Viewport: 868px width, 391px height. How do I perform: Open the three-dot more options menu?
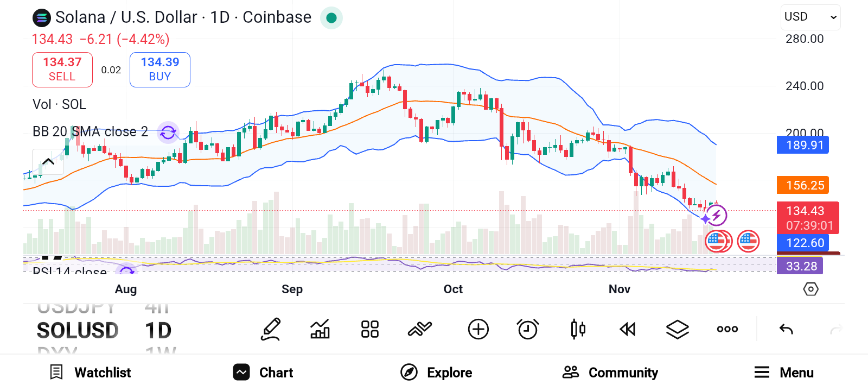pyautogui.click(x=727, y=329)
